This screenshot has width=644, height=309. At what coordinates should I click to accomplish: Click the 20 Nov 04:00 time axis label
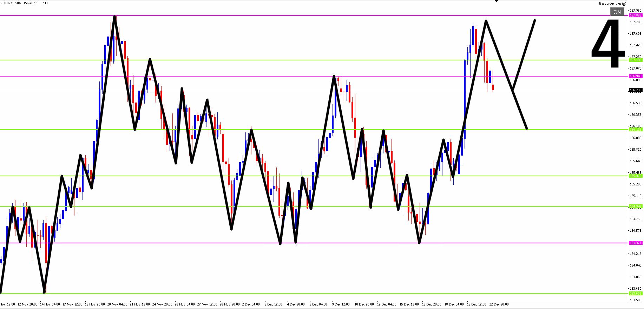[117, 304]
